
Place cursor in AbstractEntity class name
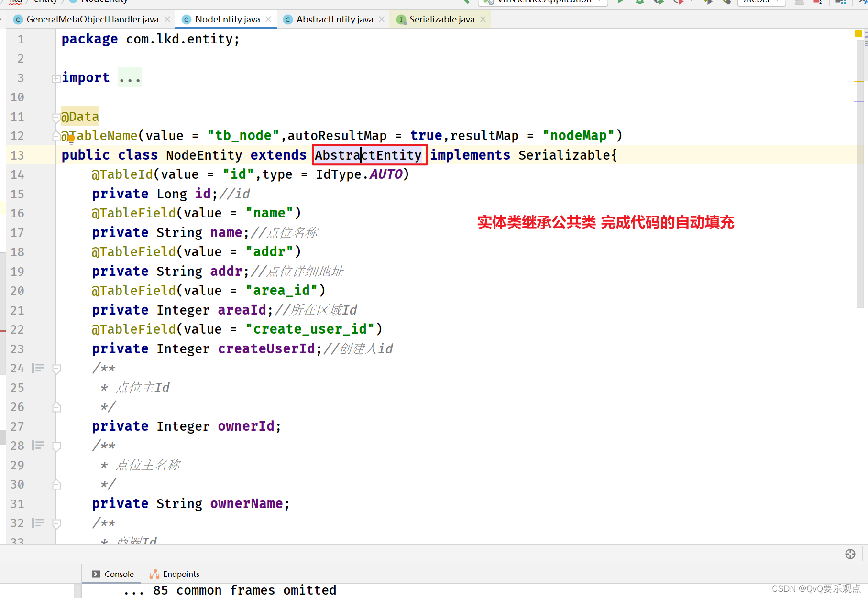pyautogui.click(x=368, y=155)
